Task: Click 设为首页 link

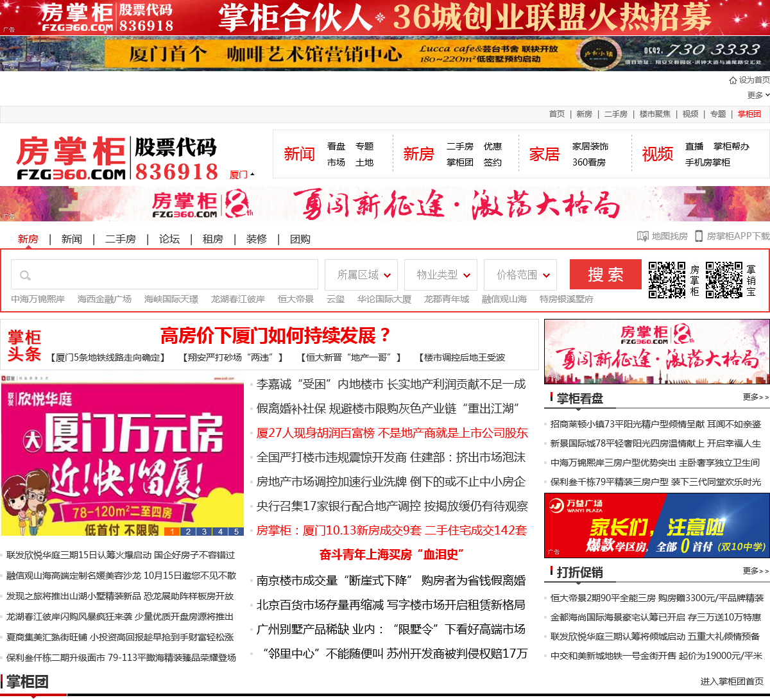Action: [755, 80]
